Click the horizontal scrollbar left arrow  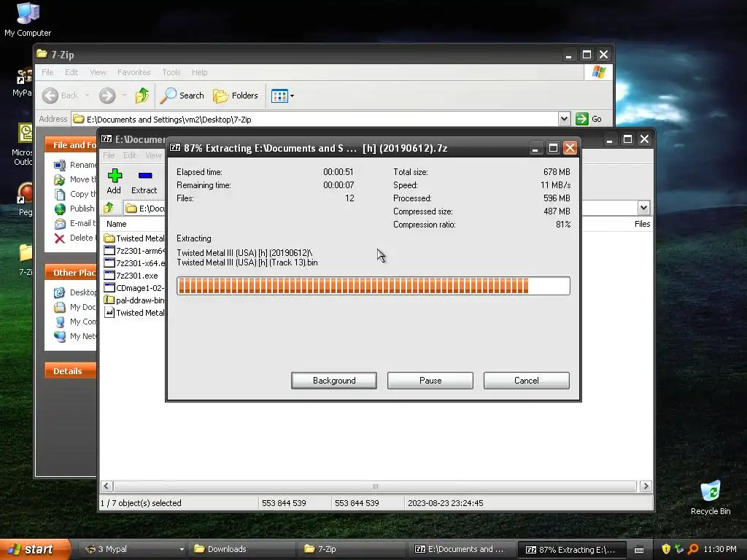tap(107, 486)
